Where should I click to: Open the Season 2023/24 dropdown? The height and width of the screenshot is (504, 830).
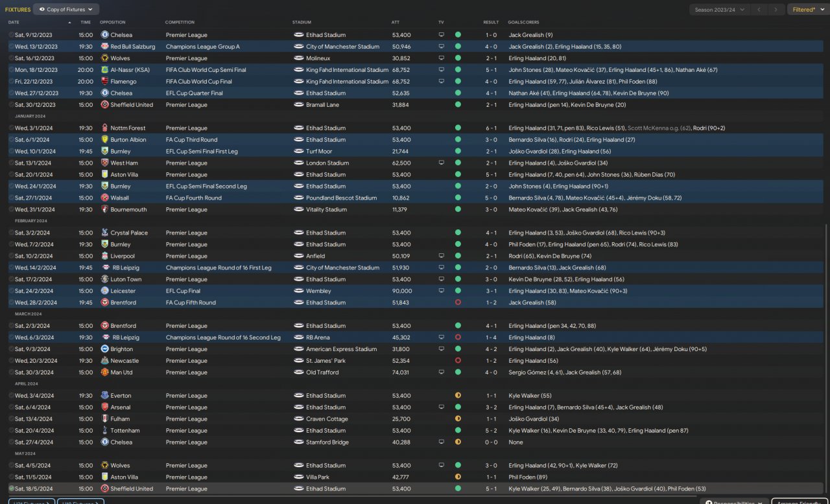(720, 10)
